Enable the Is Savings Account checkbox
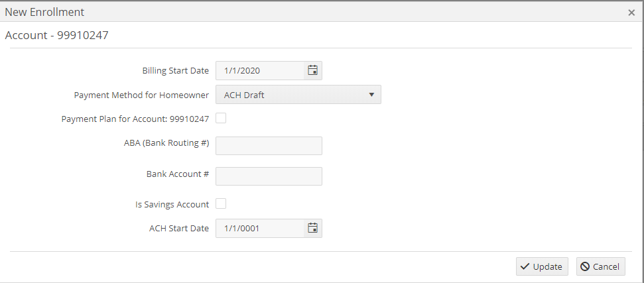The image size is (644, 283). pos(221,203)
